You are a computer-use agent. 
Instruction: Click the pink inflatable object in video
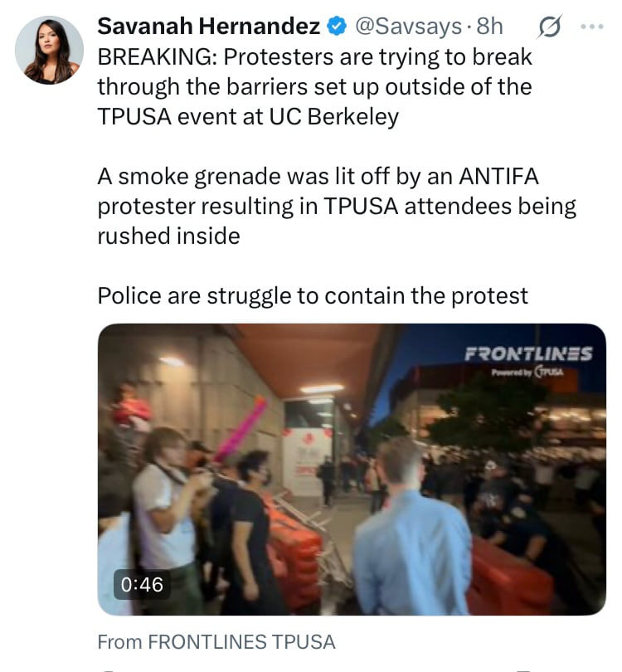click(x=241, y=429)
